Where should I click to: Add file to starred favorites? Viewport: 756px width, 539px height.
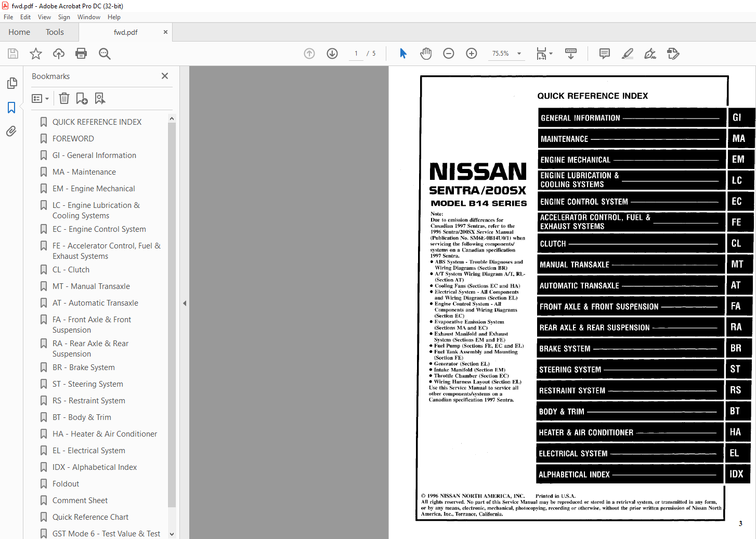[x=36, y=54]
